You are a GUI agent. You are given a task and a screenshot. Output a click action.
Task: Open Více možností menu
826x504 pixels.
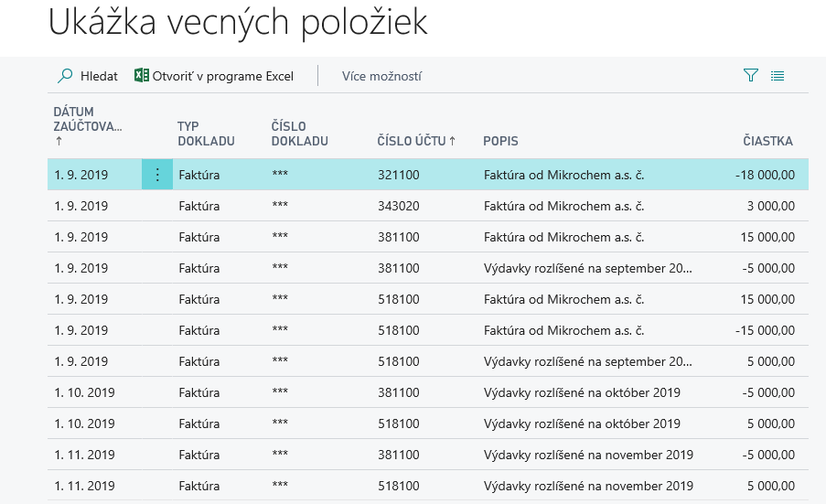tap(381, 76)
